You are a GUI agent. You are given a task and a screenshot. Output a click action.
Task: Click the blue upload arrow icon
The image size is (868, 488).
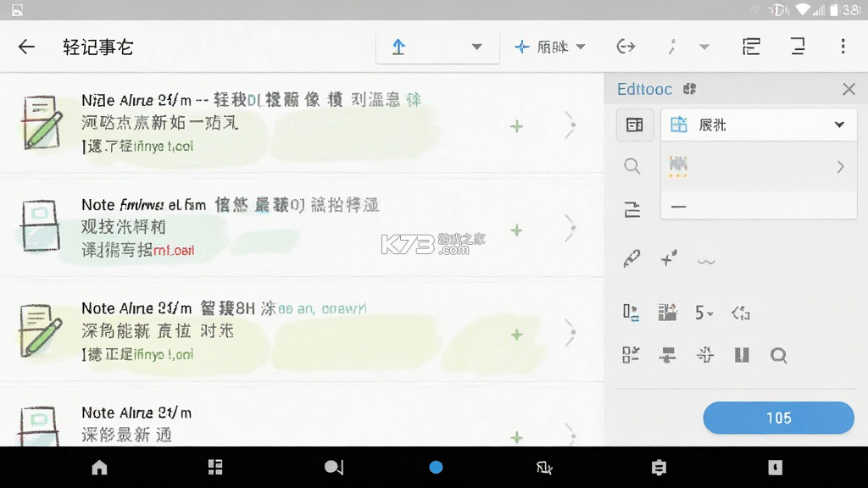coord(398,47)
